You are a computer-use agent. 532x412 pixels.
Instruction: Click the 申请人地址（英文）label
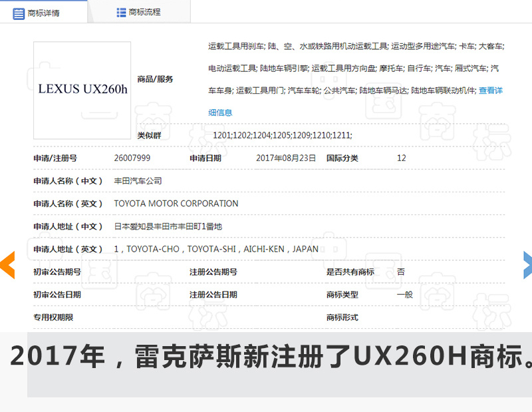click(68, 250)
